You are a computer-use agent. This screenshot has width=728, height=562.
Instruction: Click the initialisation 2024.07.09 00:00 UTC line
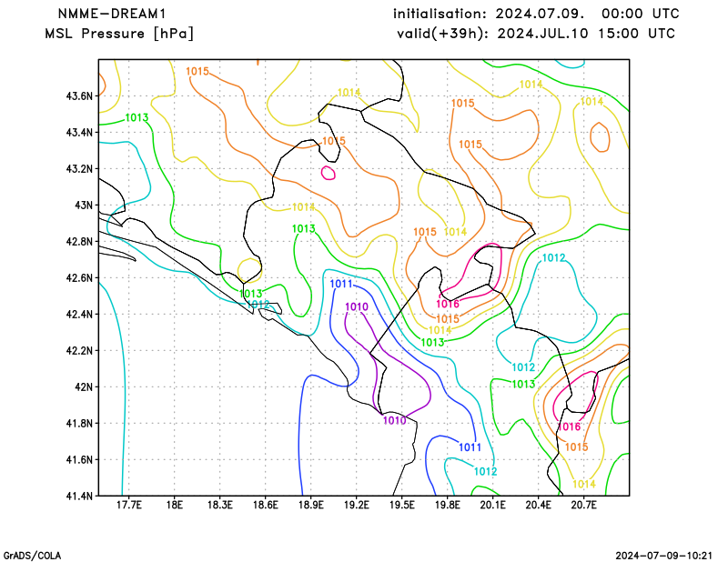pyautogui.click(x=536, y=14)
